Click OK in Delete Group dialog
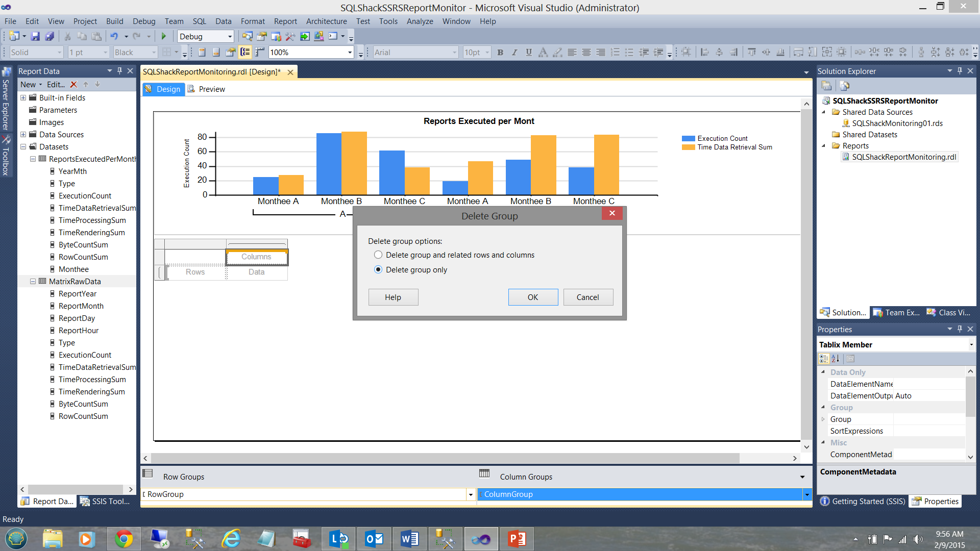 (x=532, y=297)
